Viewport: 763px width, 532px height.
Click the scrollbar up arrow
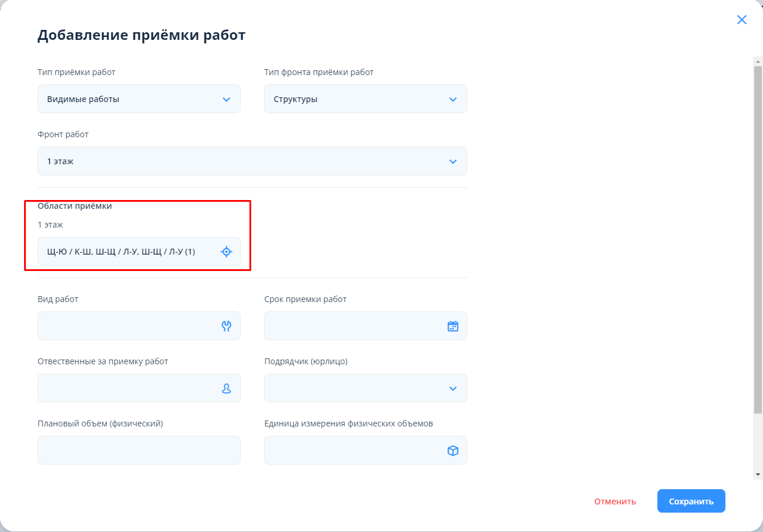758,61
